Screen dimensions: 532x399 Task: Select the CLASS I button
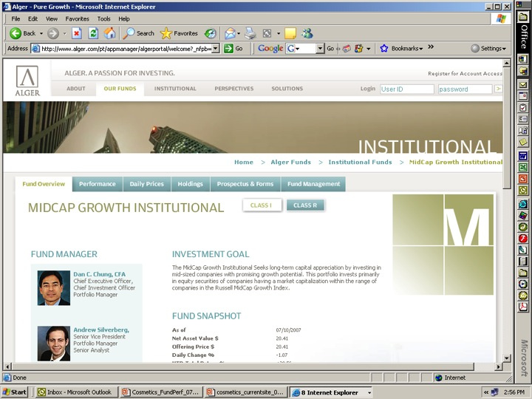[x=262, y=205]
